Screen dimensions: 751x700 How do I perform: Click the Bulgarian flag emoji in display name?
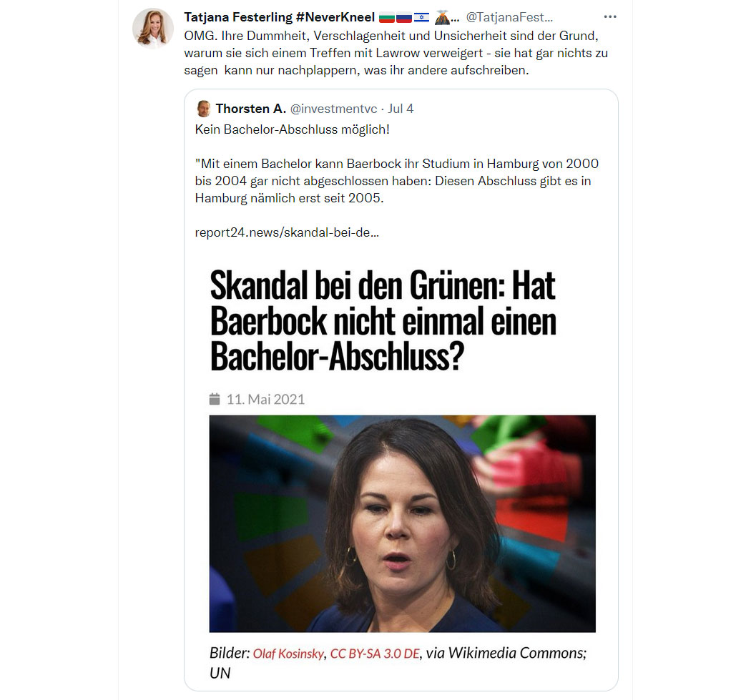click(387, 18)
